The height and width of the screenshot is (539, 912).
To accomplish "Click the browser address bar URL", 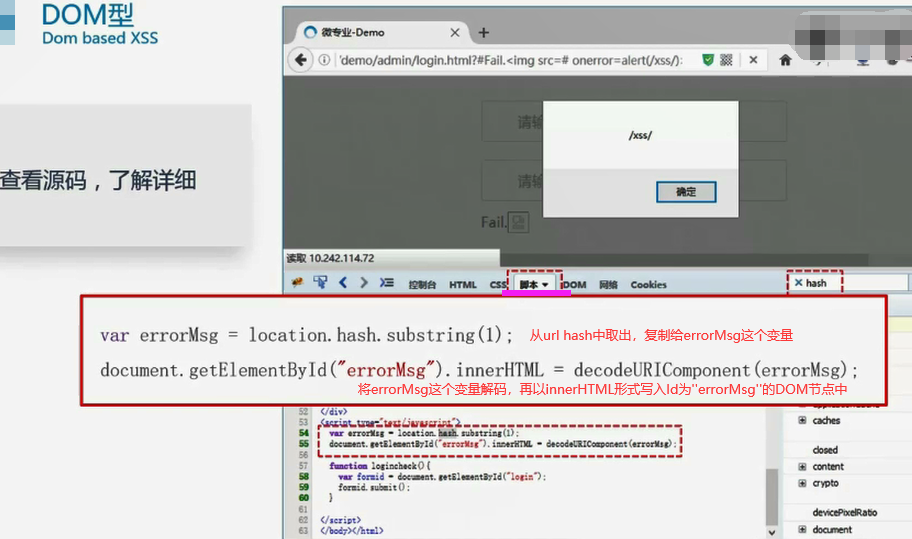I will click(x=511, y=60).
